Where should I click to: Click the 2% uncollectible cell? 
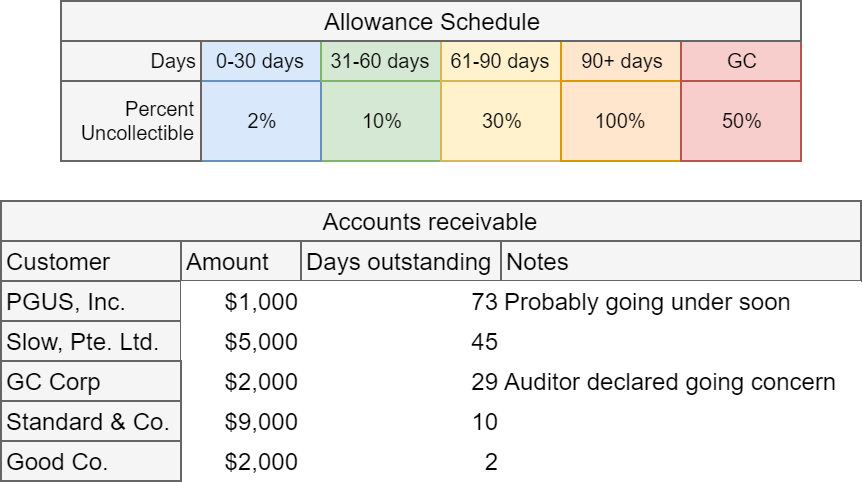pyautogui.click(x=260, y=121)
